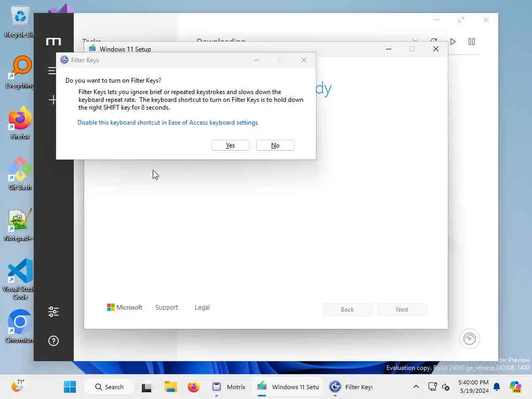532x399 pixels.
Task: Open Support link in Windows 11 Setup
Action: (167, 307)
